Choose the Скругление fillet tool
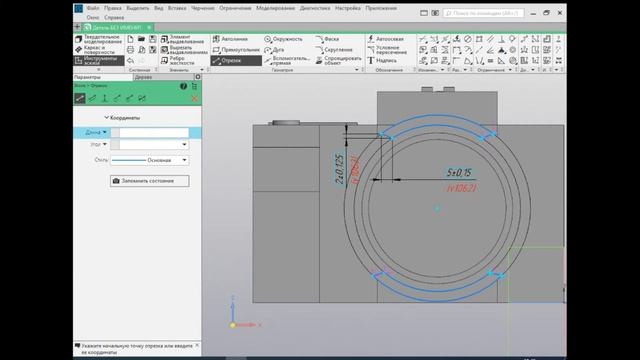 (334, 50)
